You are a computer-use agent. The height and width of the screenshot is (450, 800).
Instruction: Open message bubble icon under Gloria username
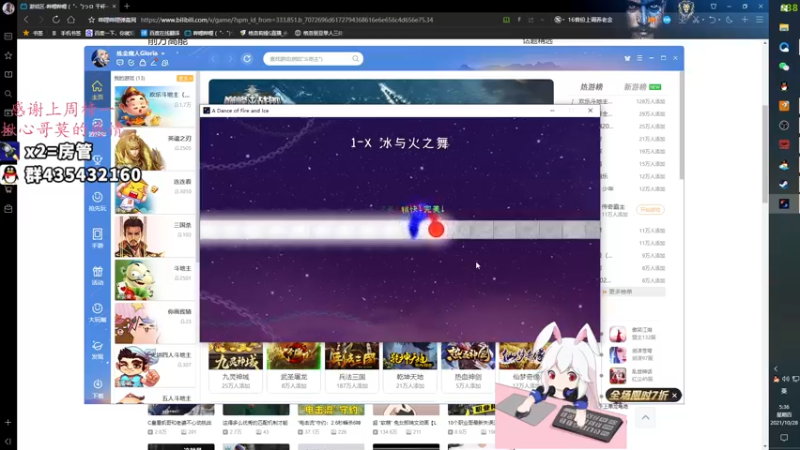[120, 63]
